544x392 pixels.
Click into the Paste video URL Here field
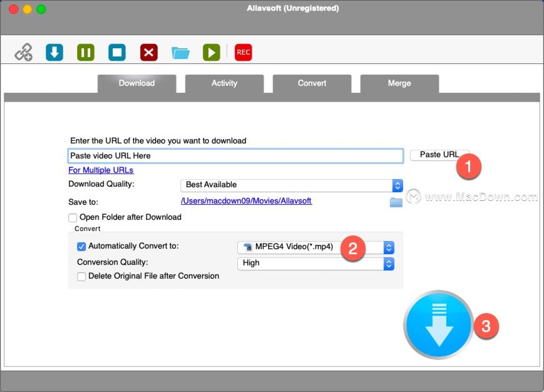pyautogui.click(x=235, y=156)
